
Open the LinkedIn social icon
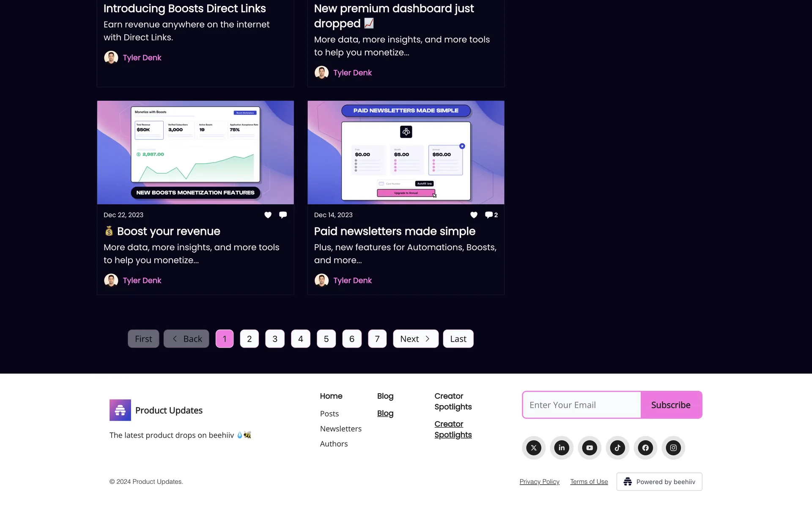(562, 447)
